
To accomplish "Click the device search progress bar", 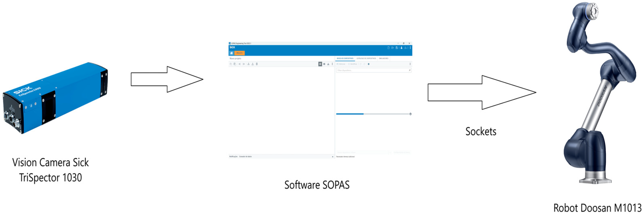I will (x=372, y=114).
